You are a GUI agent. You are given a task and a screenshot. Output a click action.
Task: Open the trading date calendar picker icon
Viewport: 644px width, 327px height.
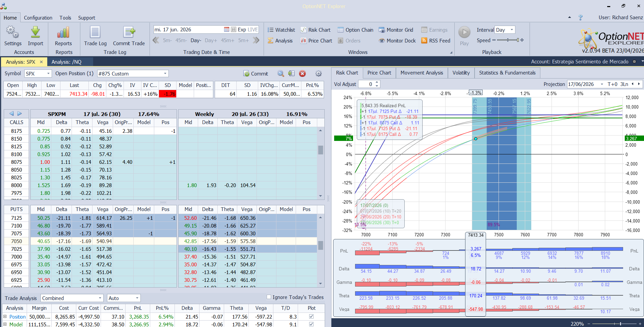pos(226,29)
